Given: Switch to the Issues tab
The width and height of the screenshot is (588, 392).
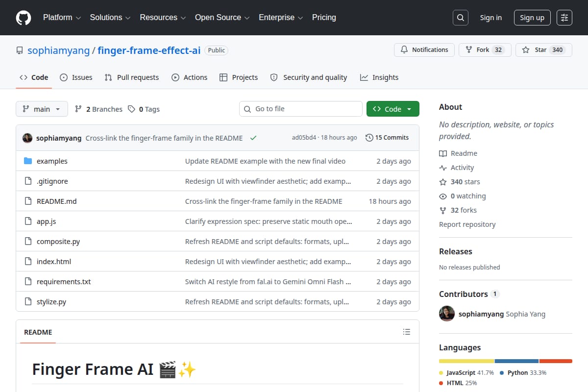Looking at the screenshot, I should (x=76, y=77).
